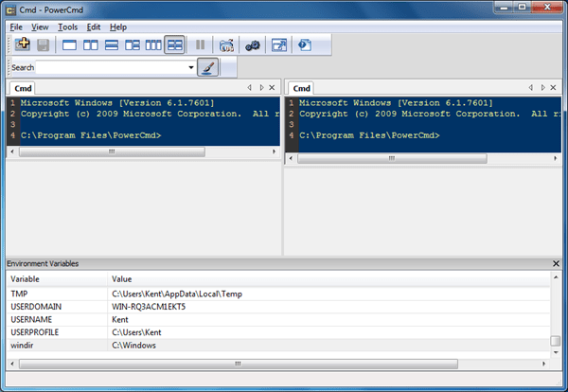
Task: Select the USERPROFILE variable row
Action: tap(278, 332)
